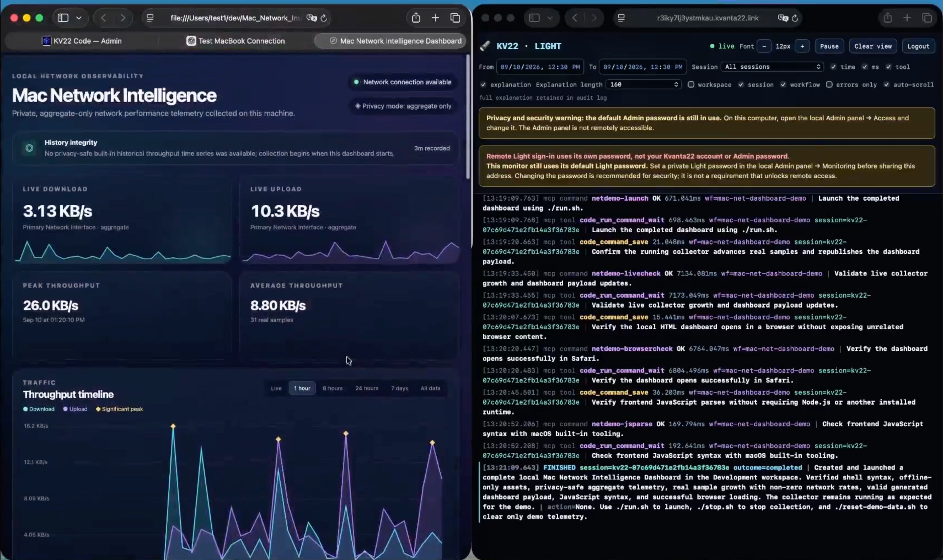Expand sidebar options chevron in left Safari window
This screenshot has width=943, height=560.
point(79,18)
